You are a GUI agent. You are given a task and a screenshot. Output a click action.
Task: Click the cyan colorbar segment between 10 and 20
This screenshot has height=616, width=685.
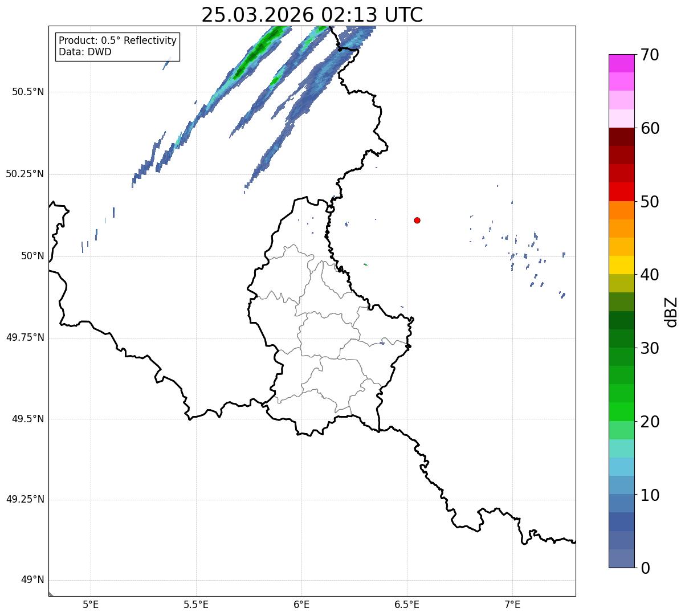[x=621, y=467]
